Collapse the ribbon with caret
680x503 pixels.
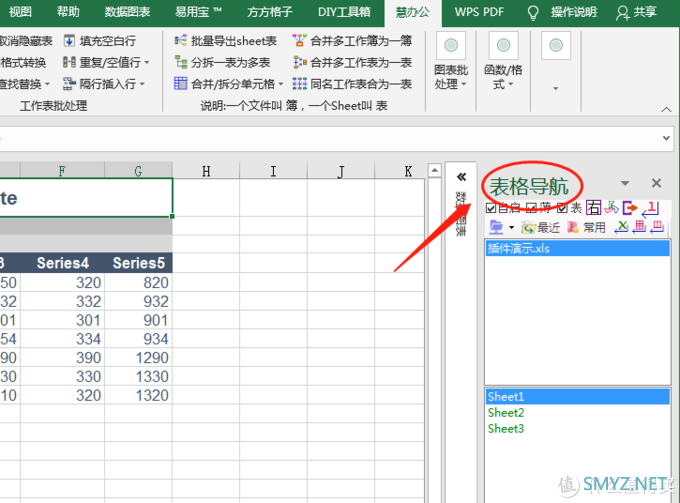666,109
